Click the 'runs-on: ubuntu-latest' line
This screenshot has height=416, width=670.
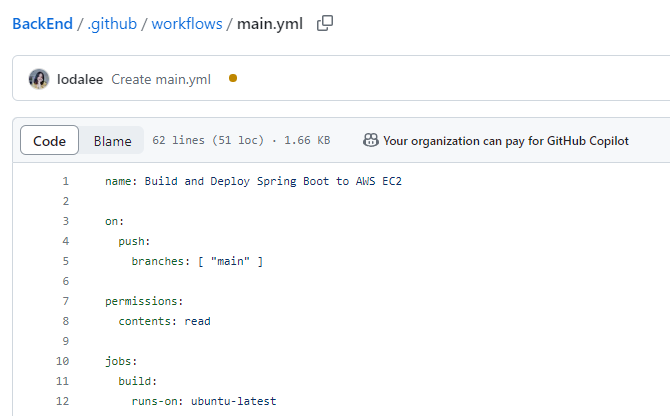point(204,401)
